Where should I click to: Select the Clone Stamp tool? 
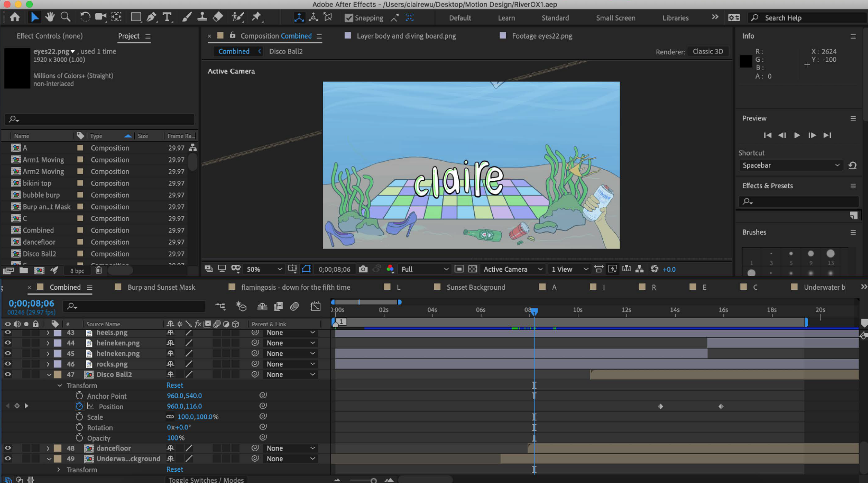click(202, 17)
